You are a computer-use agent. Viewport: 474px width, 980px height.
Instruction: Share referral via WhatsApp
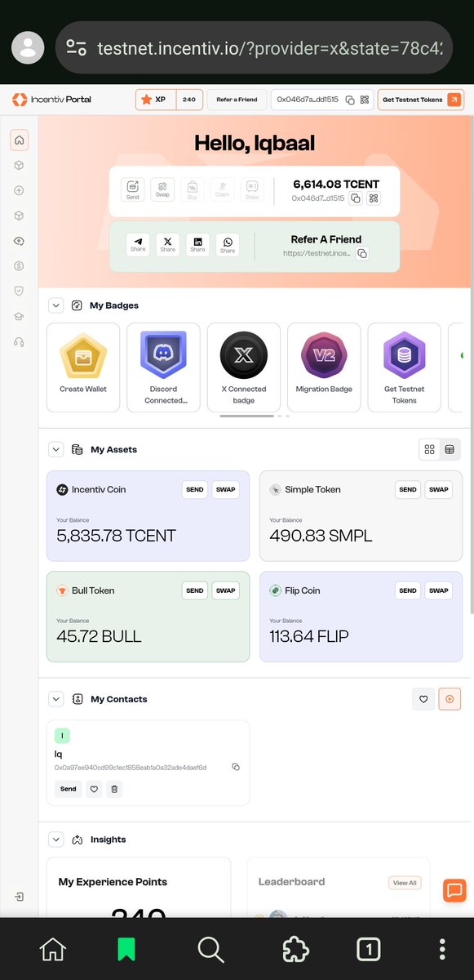228,245
